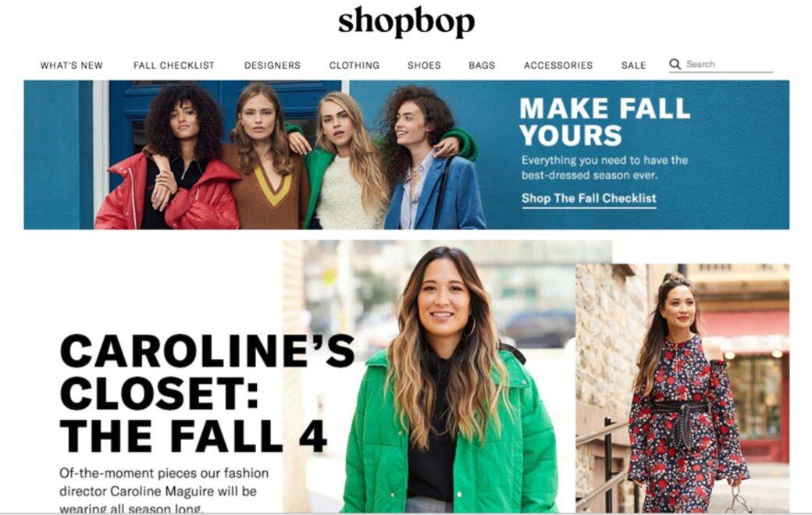Select the four-model fall banner photo

coord(290,154)
